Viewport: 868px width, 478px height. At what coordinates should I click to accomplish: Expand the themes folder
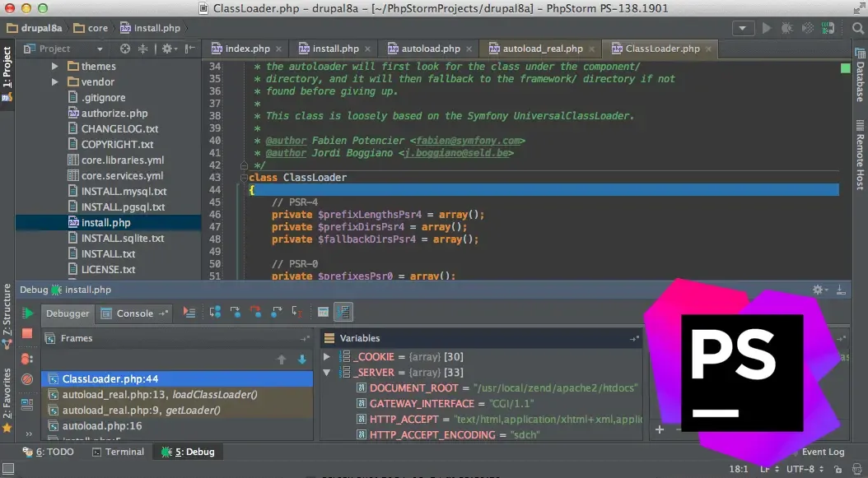coord(55,67)
